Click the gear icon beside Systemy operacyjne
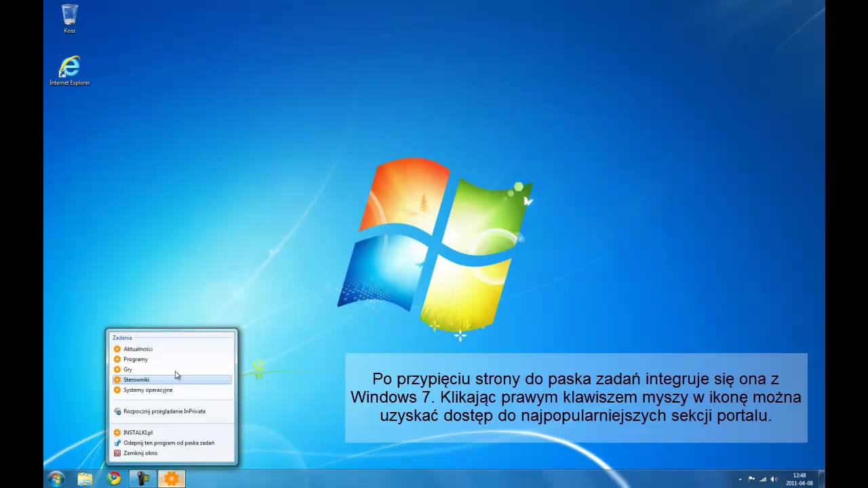868x488 pixels. pos(117,390)
